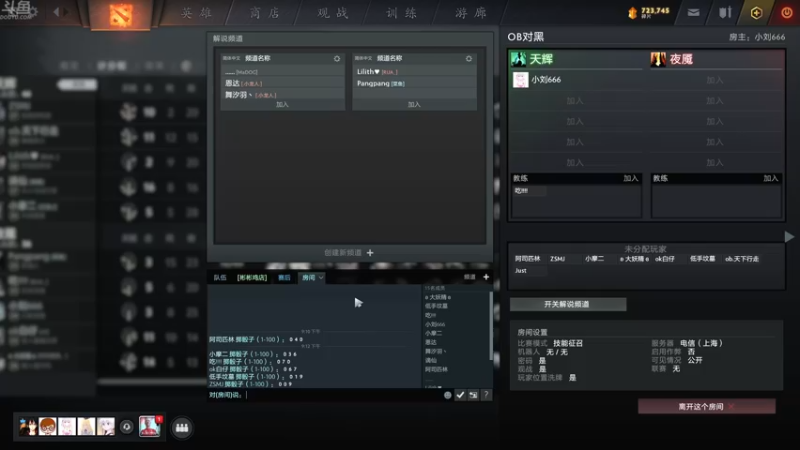
Task: Click the 小刘666 player avatar
Action: click(x=520, y=80)
